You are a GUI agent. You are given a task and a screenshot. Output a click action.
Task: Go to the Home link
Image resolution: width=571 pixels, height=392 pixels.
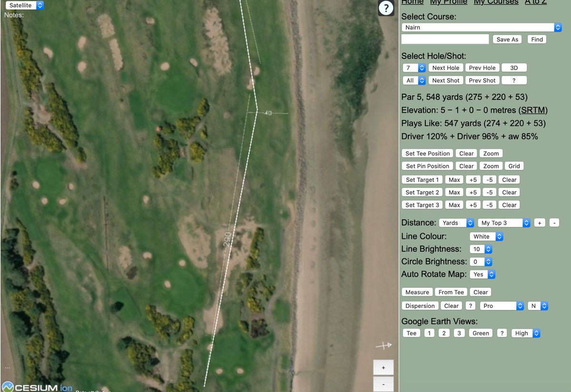pos(413,2)
